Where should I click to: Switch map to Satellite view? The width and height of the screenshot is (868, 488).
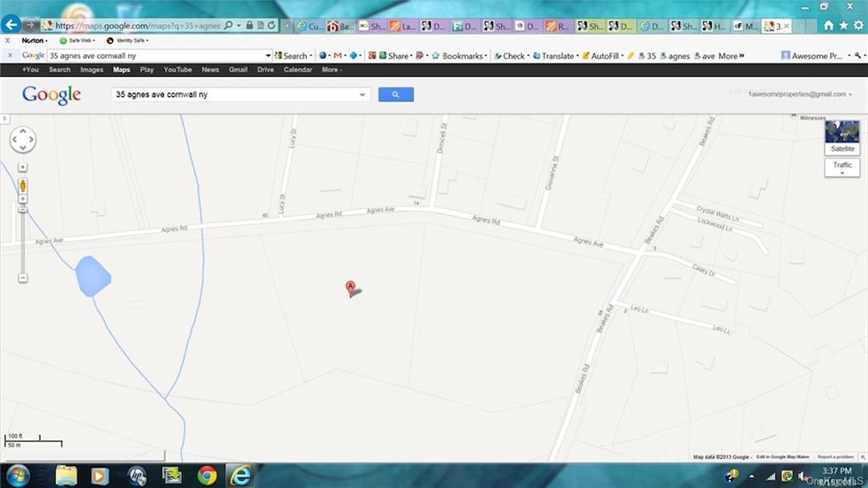pos(842,137)
